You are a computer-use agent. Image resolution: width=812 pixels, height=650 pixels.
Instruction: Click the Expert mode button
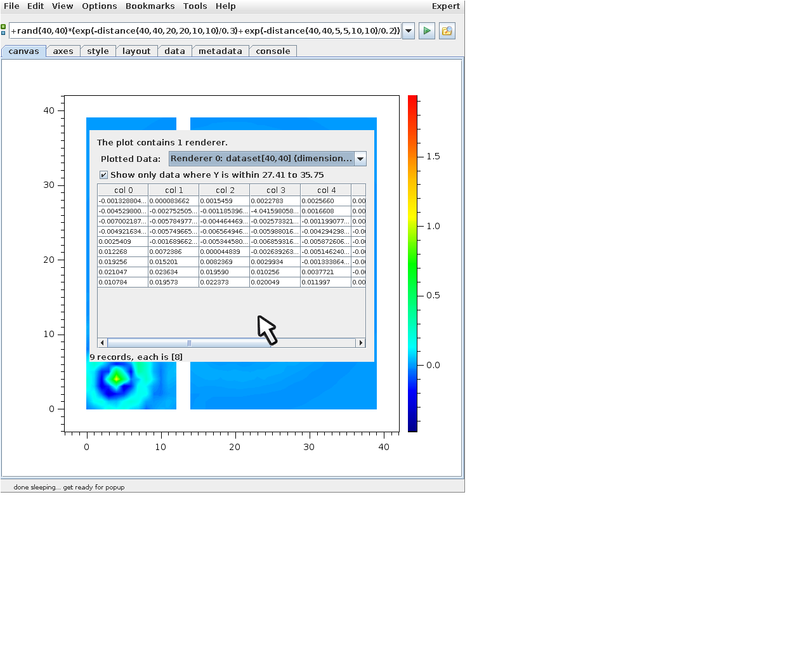[445, 6]
